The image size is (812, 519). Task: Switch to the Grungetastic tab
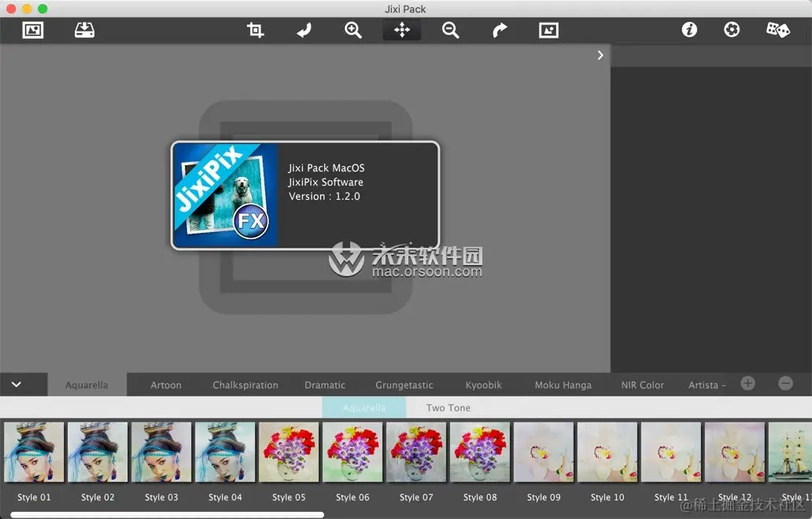pos(404,385)
